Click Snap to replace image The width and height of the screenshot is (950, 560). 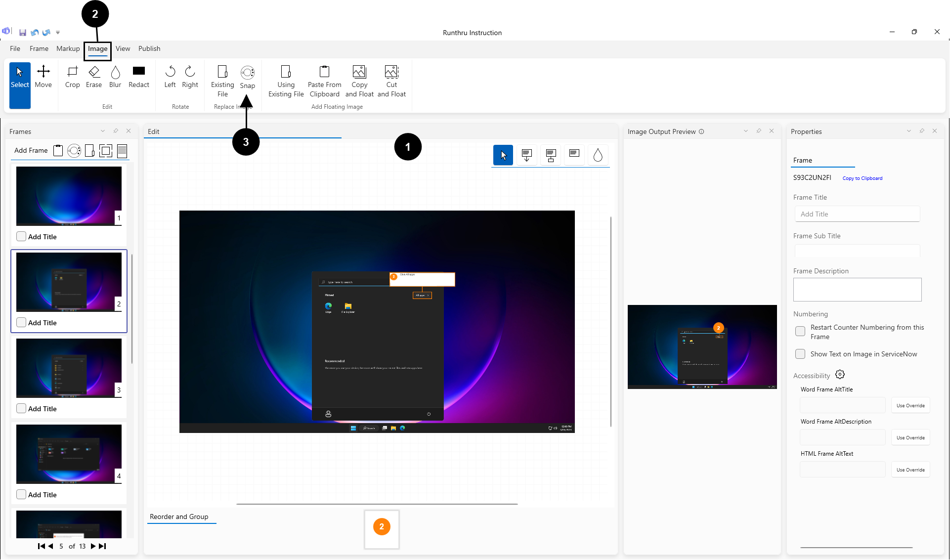(x=248, y=77)
